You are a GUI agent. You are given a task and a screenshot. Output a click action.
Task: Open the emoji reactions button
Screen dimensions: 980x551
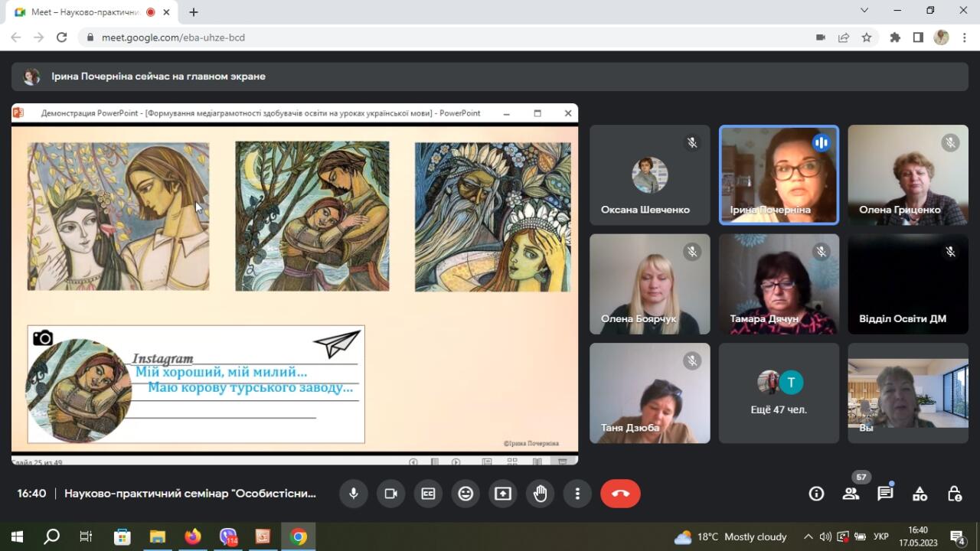pyautogui.click(x=465, y=494)
